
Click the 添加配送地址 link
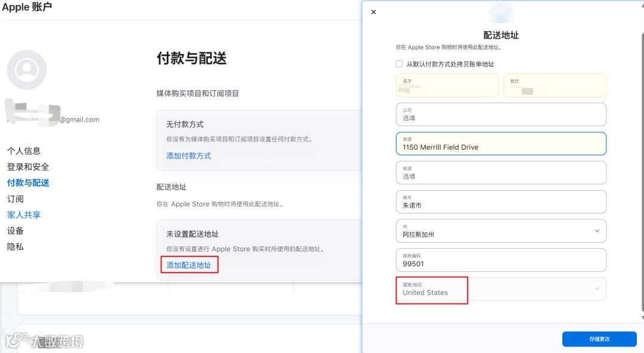[x=188, y=265]
